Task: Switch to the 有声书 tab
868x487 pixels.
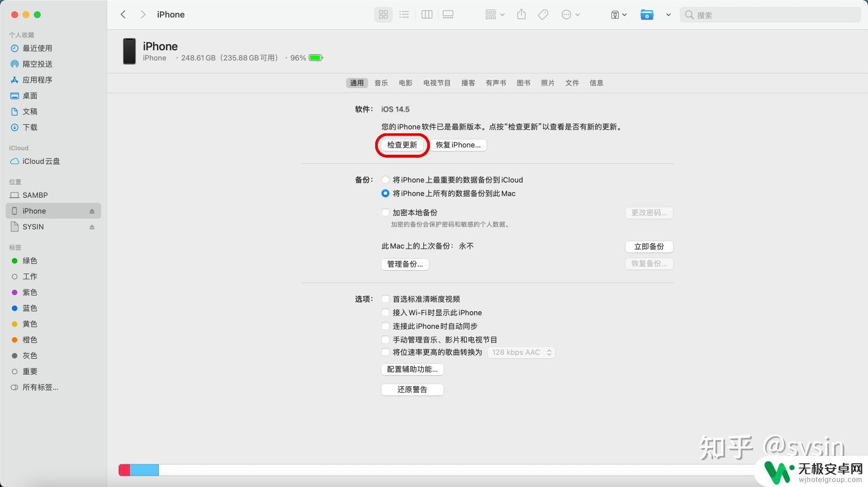Action: click(496, 82)
